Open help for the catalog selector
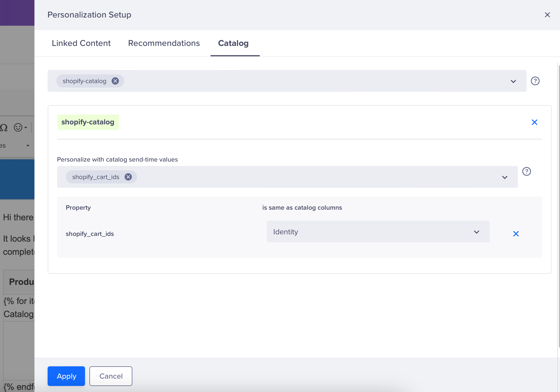The height and width of the screenshot is (392, 560). point(535,81)
